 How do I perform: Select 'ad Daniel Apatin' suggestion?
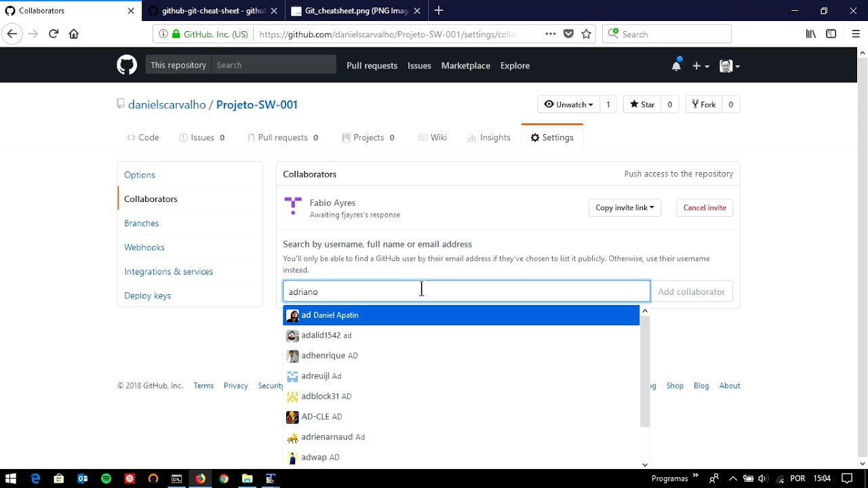[x=461, y=315]
